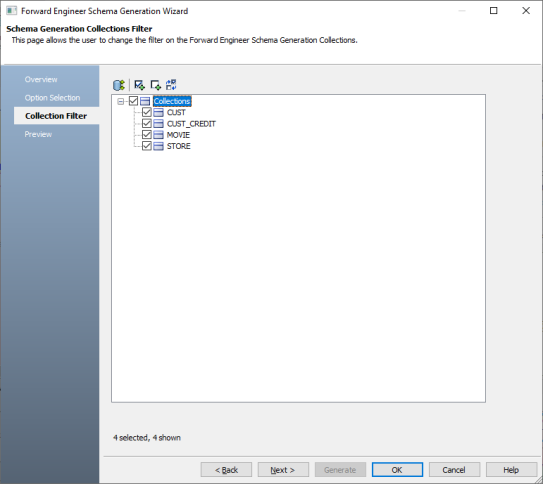The width and height of the screenshot is (543, 484).
Task: Toggle the root Collections checkbox
Action: [x=133, y=101]
